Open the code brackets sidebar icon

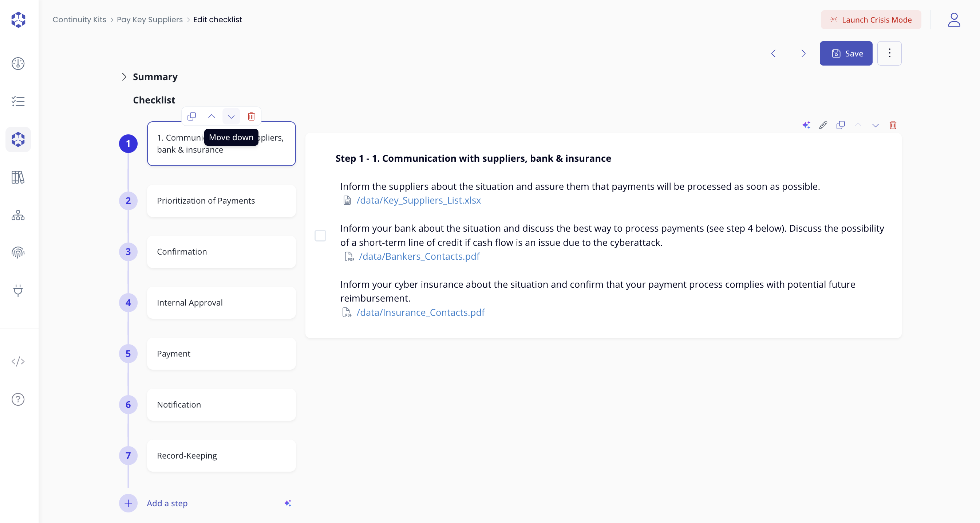(x=18, y=361)
